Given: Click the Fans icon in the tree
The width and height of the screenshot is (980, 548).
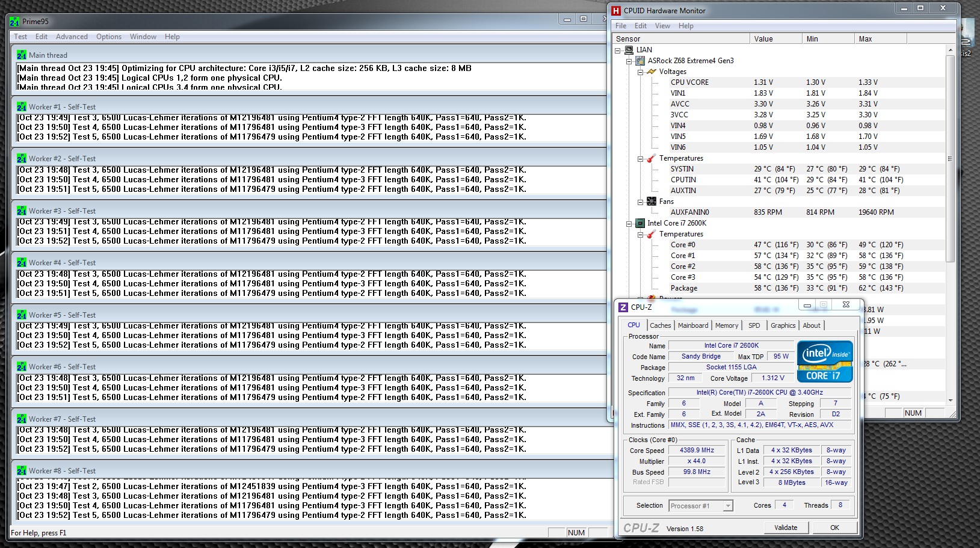Looking at the screenshot, I should [652, 202].
